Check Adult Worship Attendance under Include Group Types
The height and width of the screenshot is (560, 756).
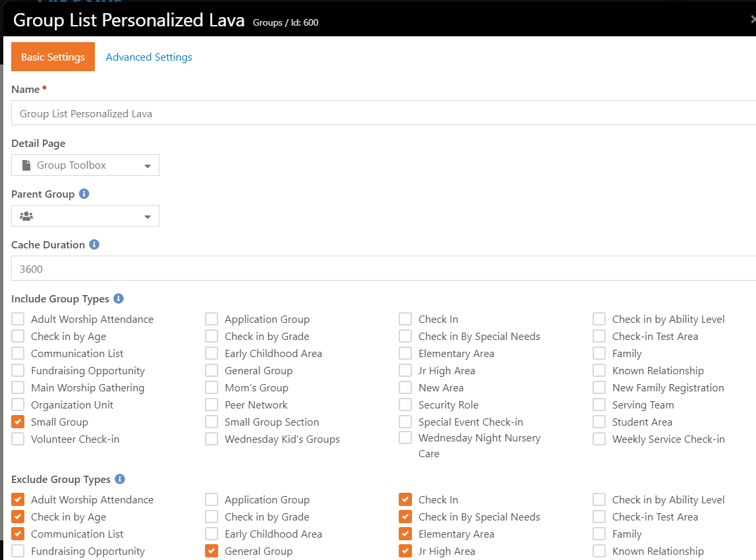[x=18, y=319]
